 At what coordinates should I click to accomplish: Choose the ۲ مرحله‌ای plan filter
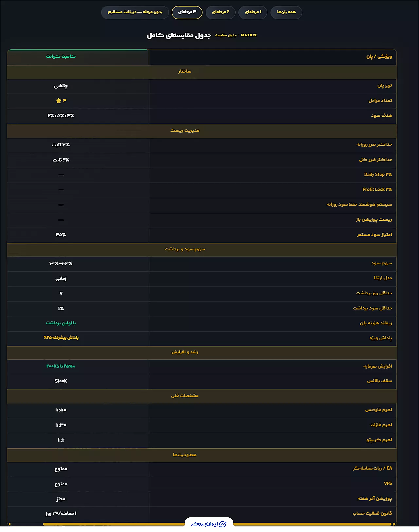[221, 12]
